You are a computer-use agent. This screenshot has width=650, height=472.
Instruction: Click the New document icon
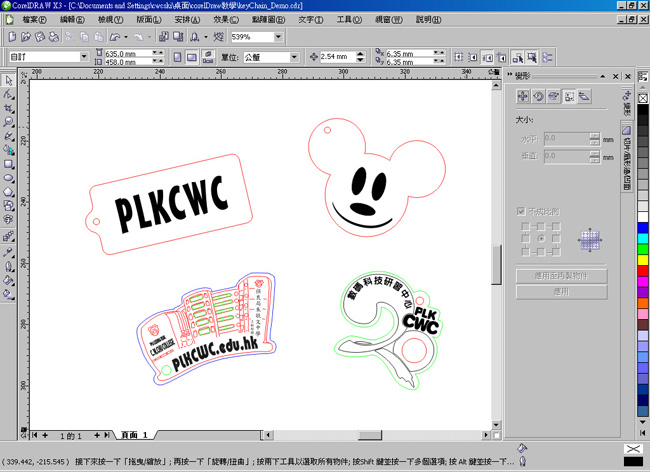click(12, 37)
